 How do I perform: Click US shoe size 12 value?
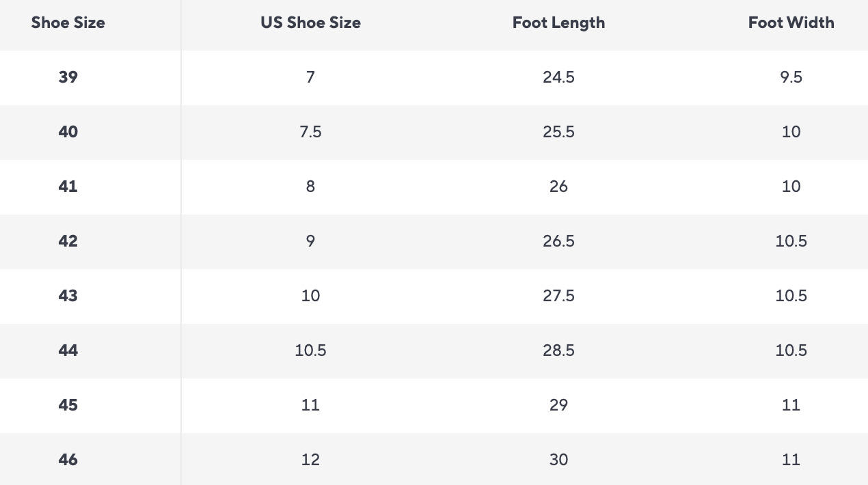310,460
